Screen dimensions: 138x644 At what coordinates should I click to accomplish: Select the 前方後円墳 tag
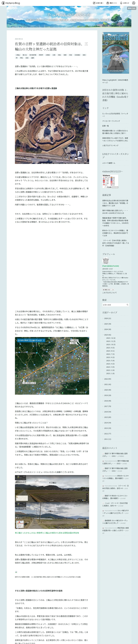tap(33, 55)
